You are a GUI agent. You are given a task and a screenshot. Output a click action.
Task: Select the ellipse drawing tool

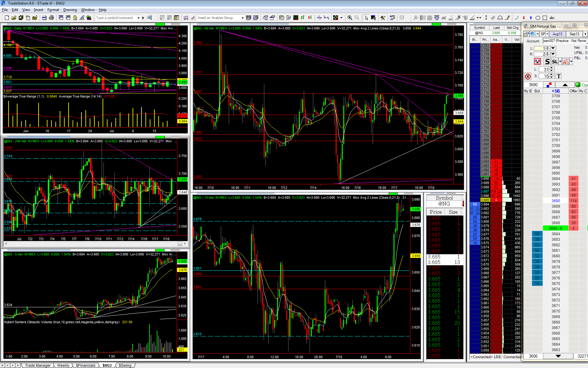click(538, 18)
